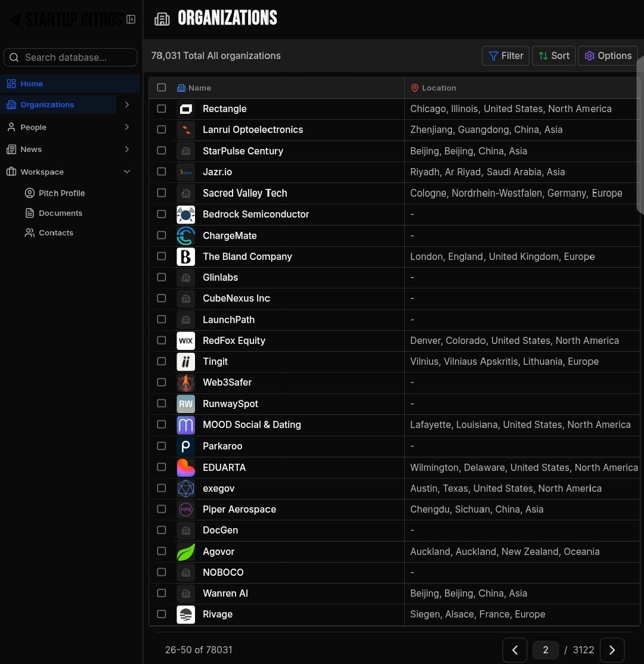Click the Tingit logo icon
644x664 pixels.
coord(185,362)
